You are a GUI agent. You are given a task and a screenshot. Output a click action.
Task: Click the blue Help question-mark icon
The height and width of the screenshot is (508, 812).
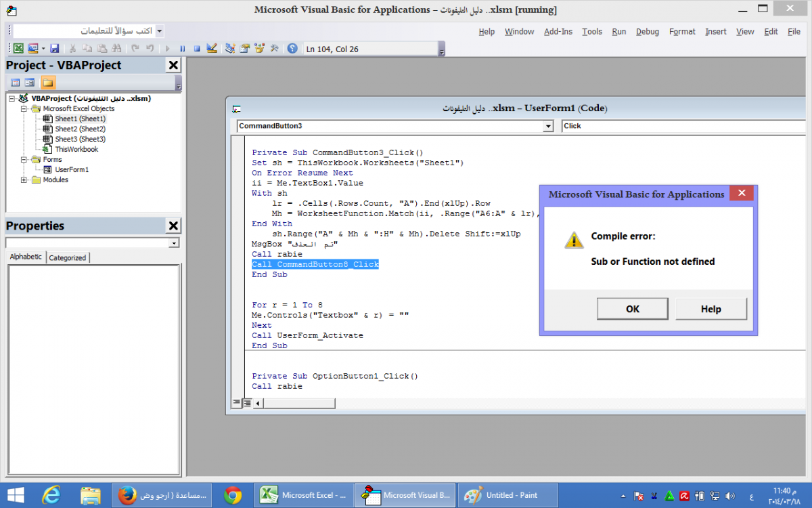pyautogui.click(x=292, y=48)
